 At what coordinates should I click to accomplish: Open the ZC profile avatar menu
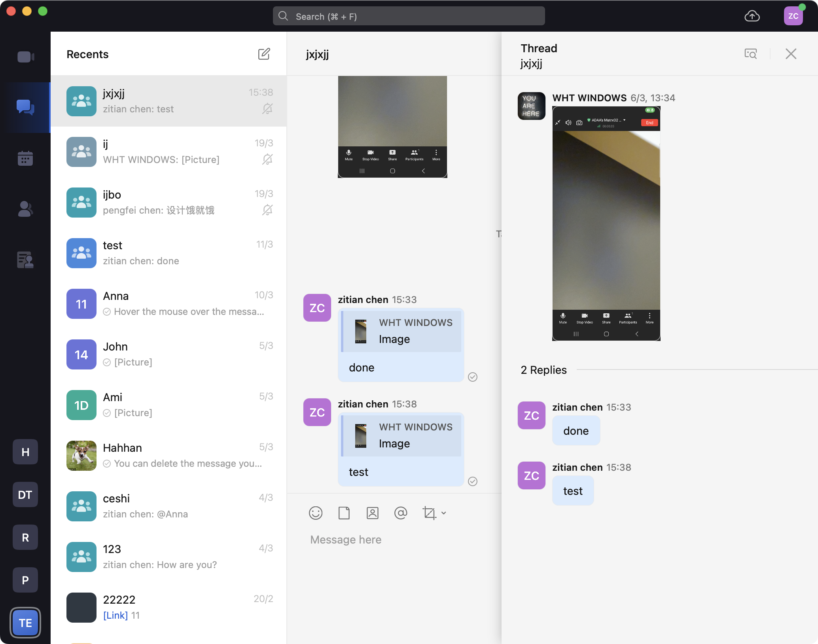[x=793, y=16]
